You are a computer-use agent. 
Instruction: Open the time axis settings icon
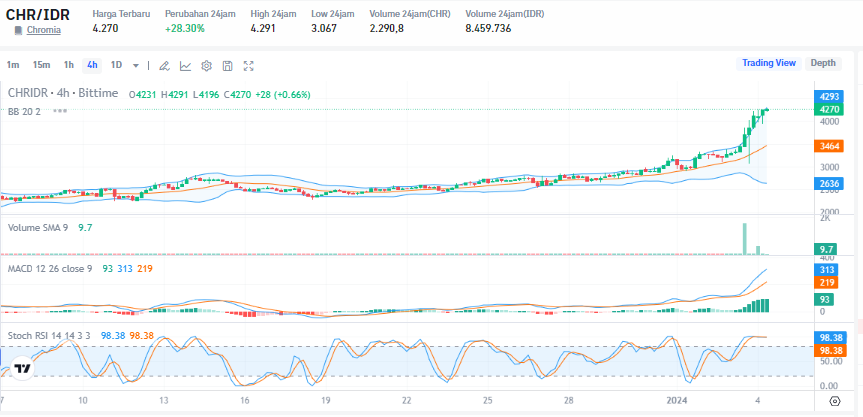(x=835, y=401)
